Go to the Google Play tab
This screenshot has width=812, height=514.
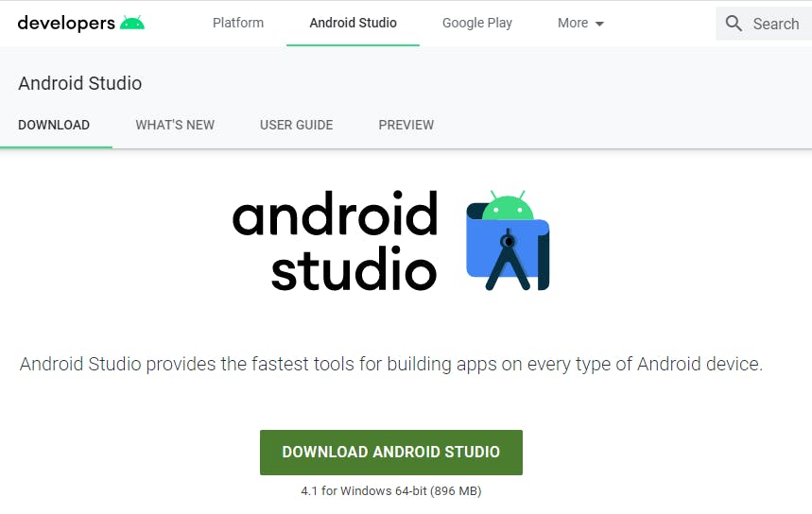tap(477, 24)
